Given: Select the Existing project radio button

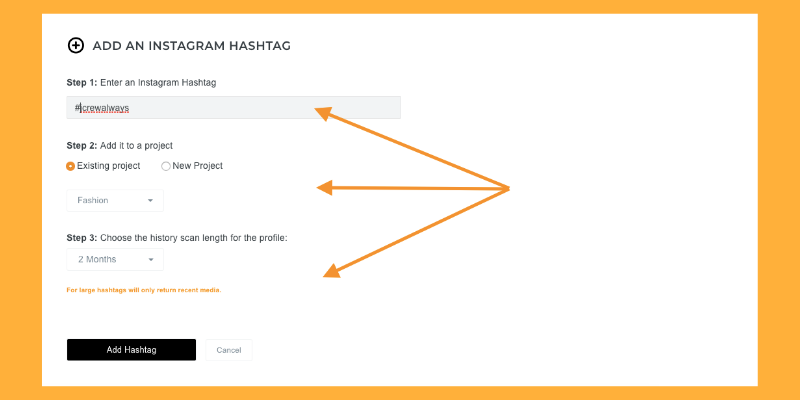Looking at the screenshot, I should 70,166.
